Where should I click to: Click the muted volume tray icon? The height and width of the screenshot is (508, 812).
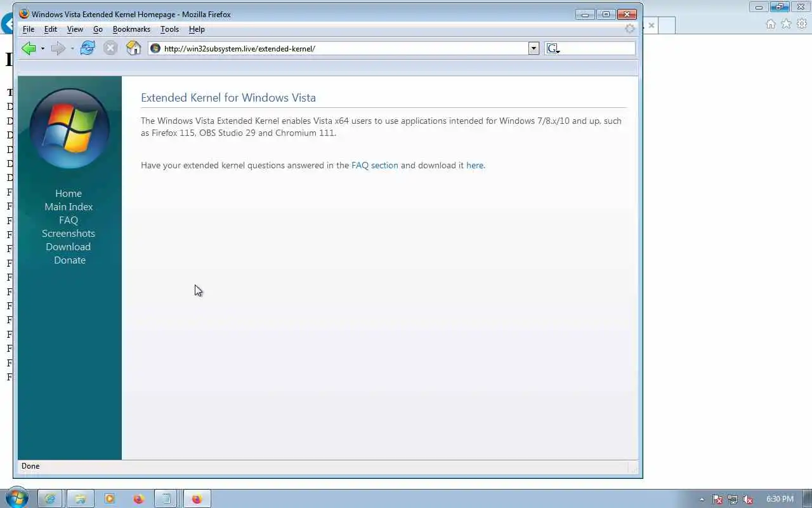pos(748,499)
